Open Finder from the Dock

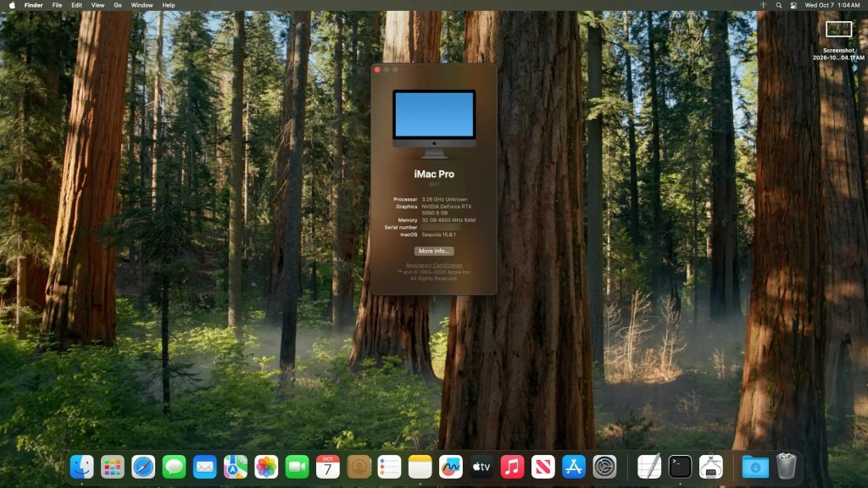(82, 467)
